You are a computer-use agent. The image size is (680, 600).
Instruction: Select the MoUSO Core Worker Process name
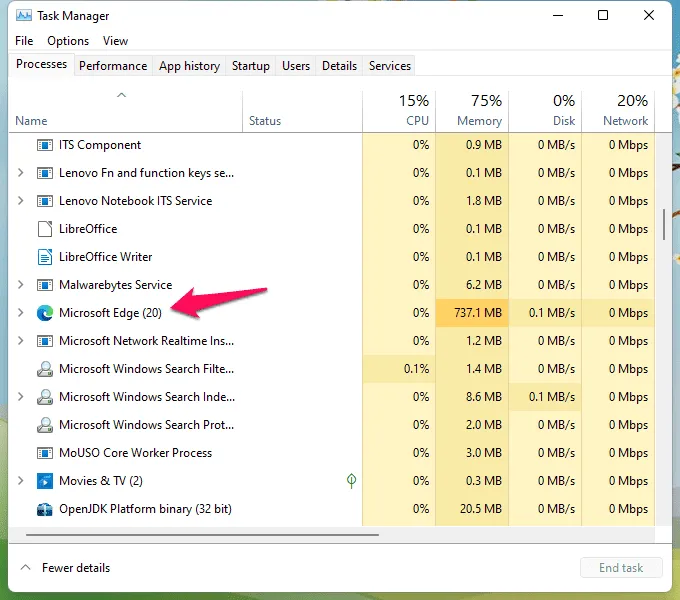[135, 453]
